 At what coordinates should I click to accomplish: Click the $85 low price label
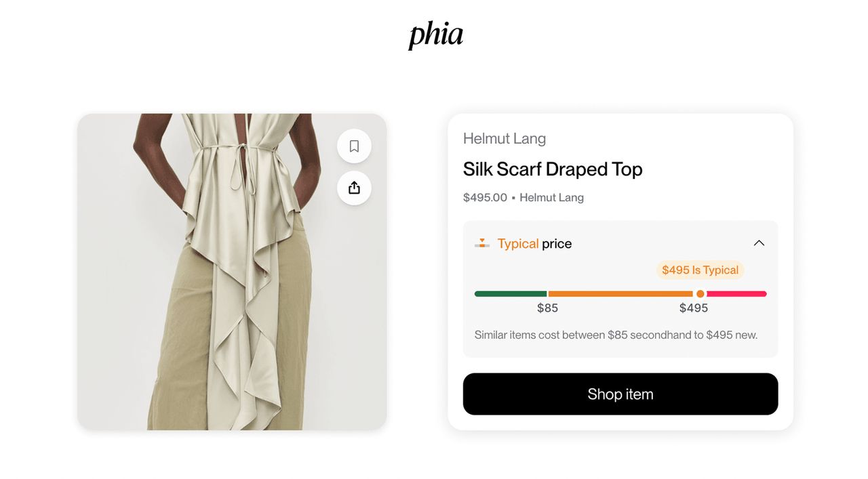pyautogui.click(x=547, y=308)
